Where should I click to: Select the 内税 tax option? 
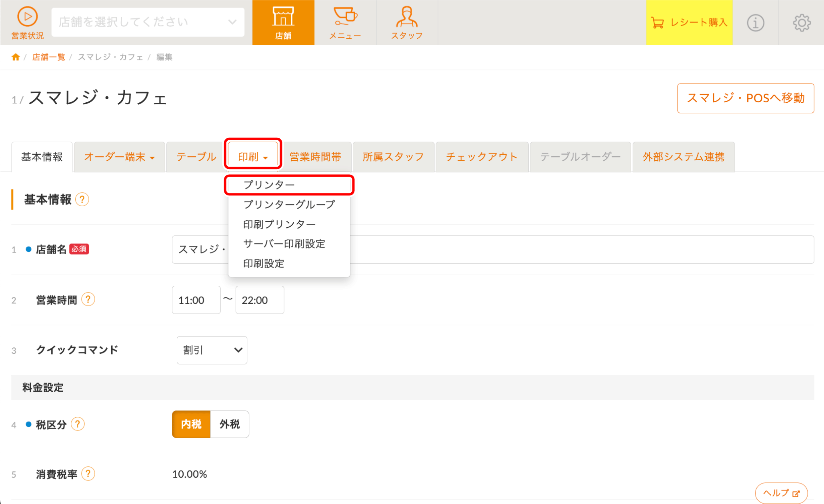191,424
